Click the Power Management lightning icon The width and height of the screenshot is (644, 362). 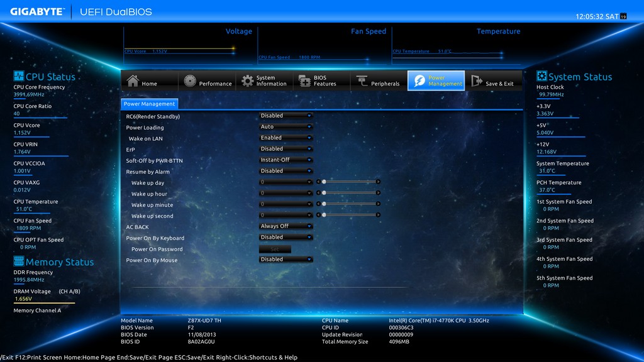[419, 80]
